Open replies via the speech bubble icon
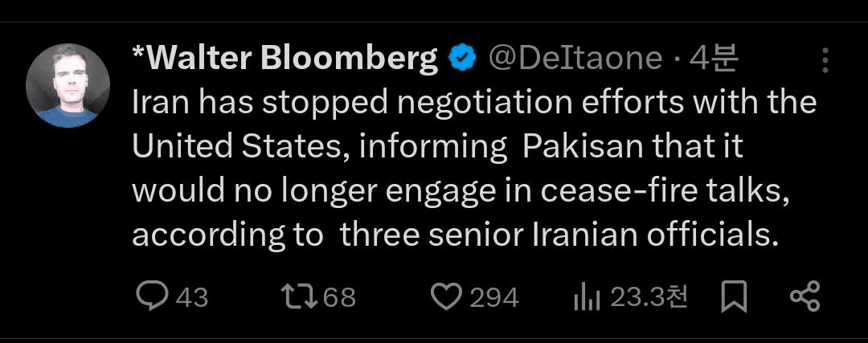868x343 pixels. coord(150,297)
